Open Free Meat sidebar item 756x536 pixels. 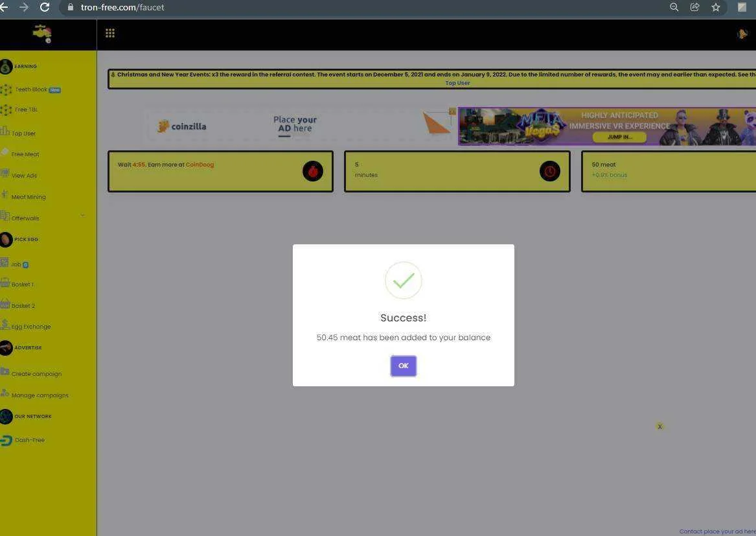point(25,154)
